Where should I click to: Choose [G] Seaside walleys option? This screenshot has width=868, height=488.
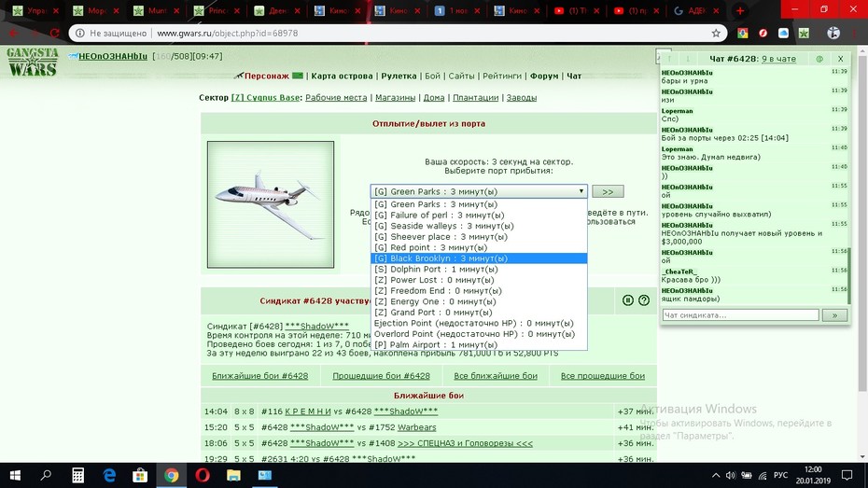point(479,226)
